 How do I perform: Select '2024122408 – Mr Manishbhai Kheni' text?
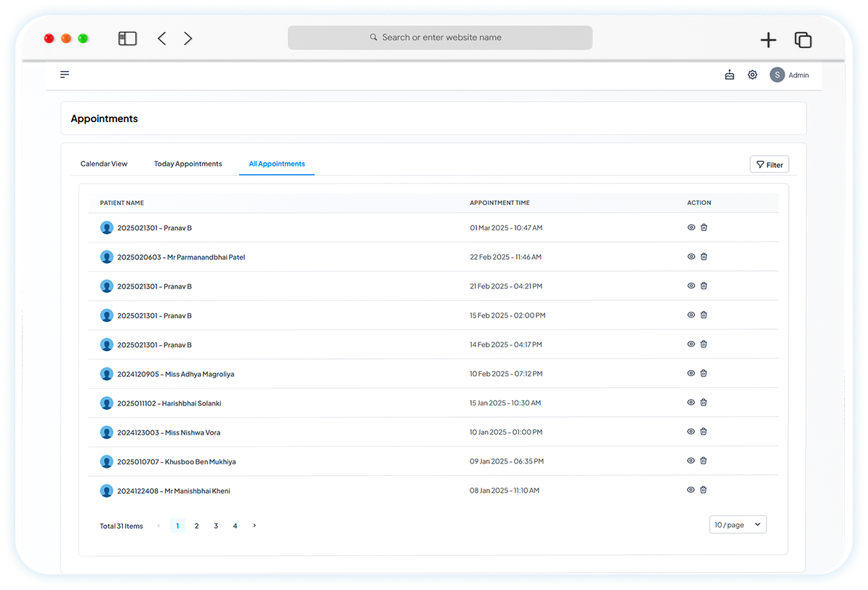point(173,491)
